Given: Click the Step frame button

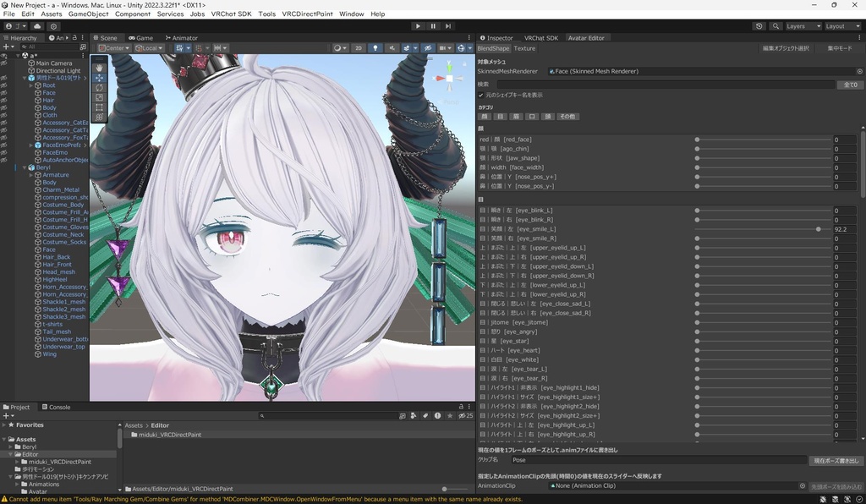Looking at the screenshot, I should [x=448, y=26].
